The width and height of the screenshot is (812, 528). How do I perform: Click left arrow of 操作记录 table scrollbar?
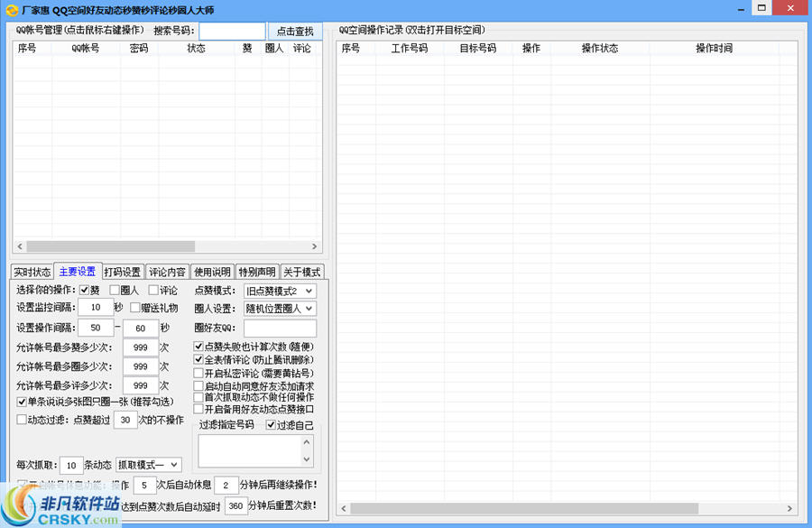344,508
